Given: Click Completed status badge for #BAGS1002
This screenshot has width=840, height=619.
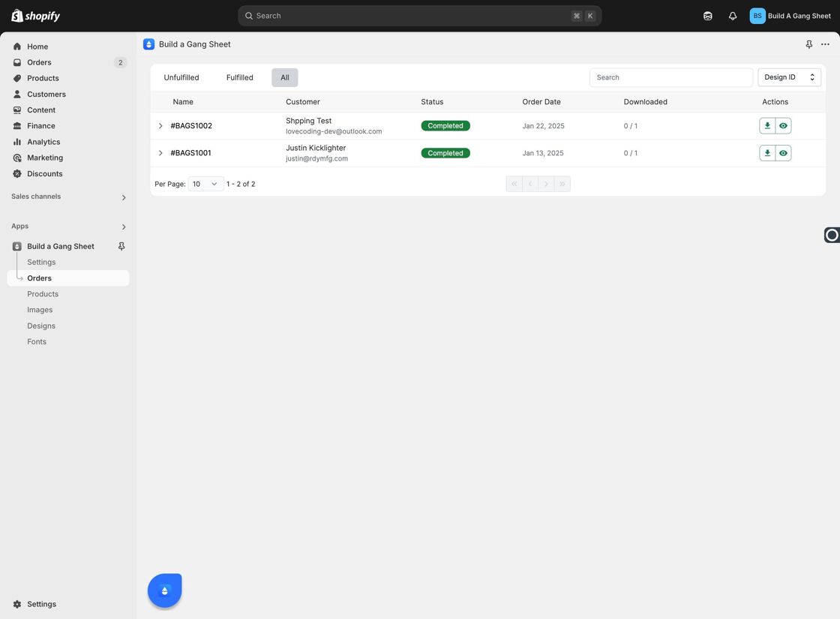Looking at the screenshot, I should point(445,126).
